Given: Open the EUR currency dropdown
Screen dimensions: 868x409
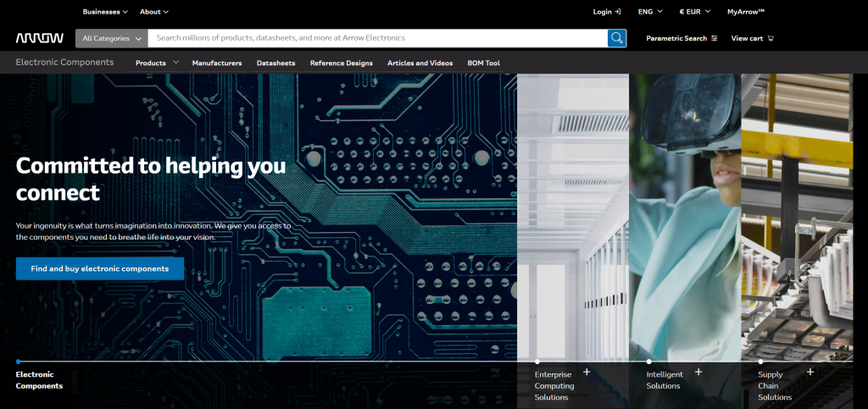Looking at the screenshot, I should pyautogui.click(x=695, y=12).
